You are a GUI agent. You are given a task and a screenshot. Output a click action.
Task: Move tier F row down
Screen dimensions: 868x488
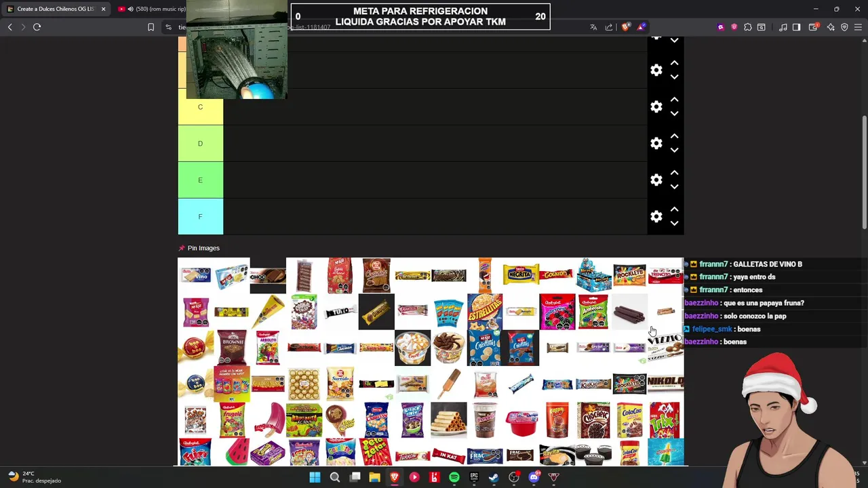[674, 224]
